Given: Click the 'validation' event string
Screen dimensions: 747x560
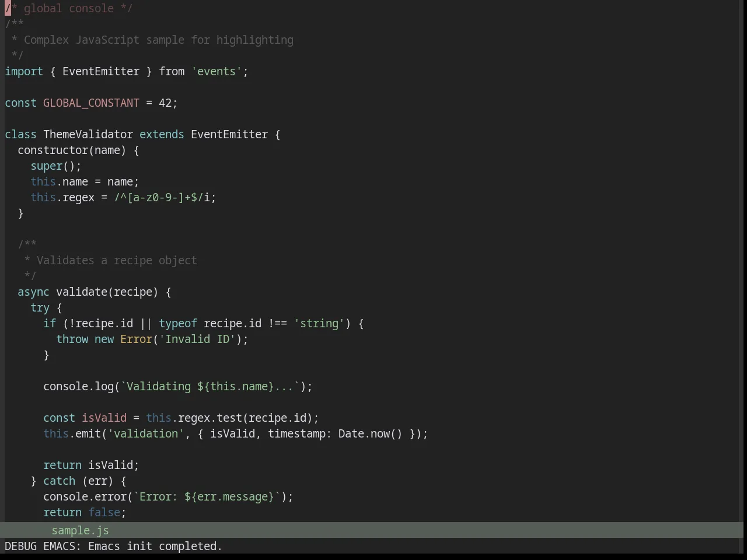Looking at the screenshot, I should [146, 433].
